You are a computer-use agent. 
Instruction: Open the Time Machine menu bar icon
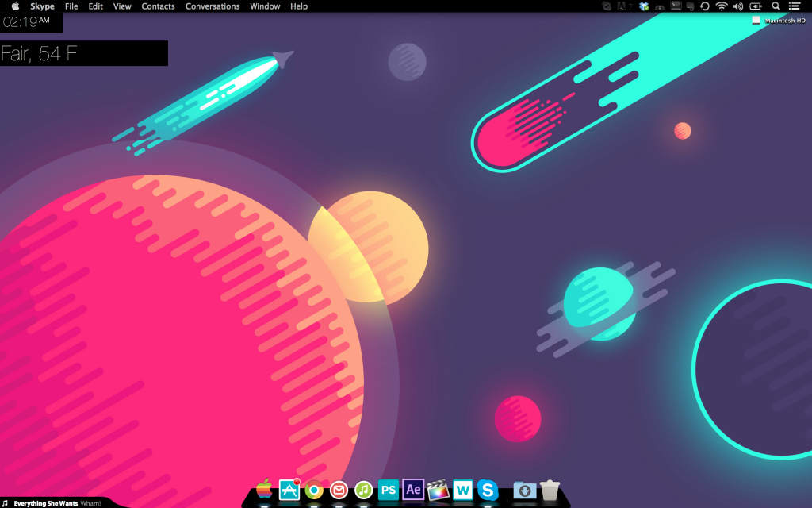coord(705,6)
